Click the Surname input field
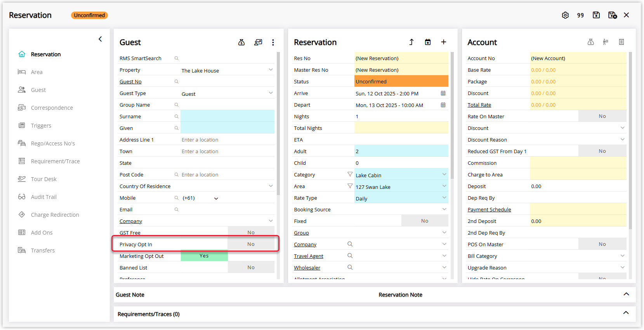This screenshot has width=644, height=330. point(227,116)
